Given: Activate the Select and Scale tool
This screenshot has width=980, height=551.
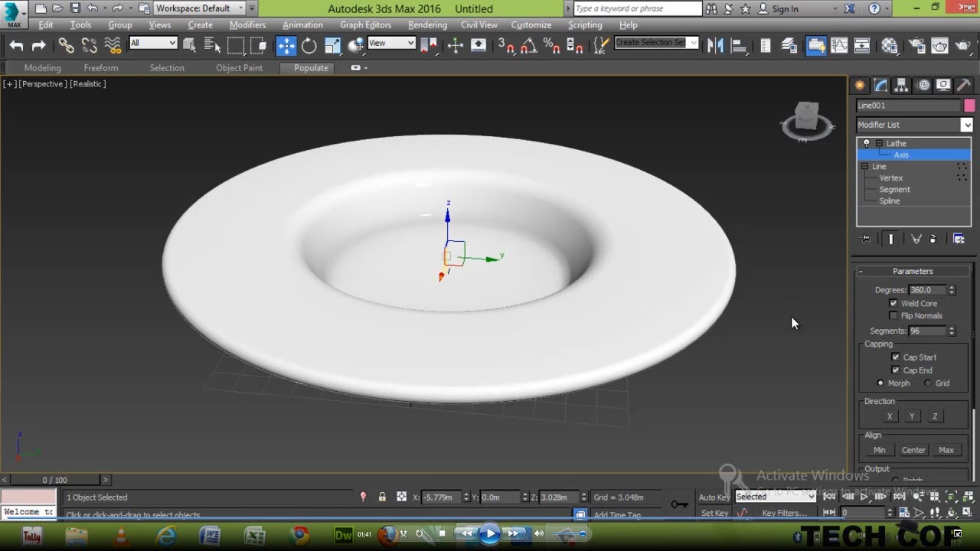Looking at the screenshot, I should click(332, 46).
